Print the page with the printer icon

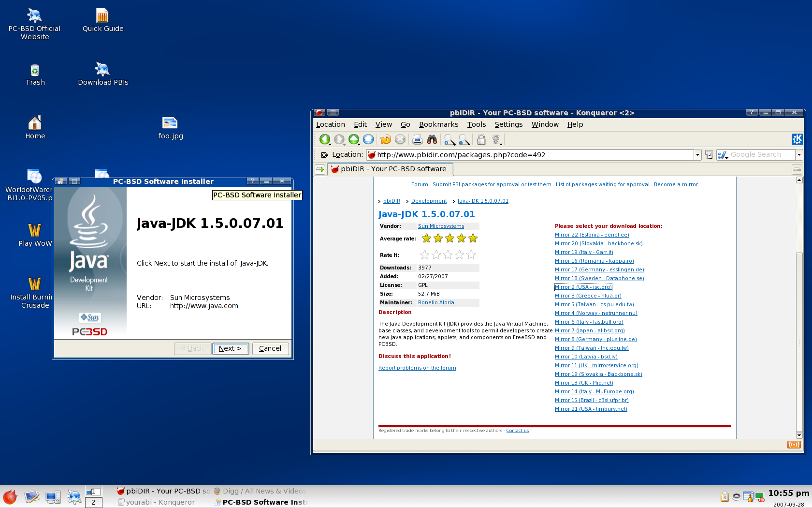pyautogui.click(x=418, y=139)
